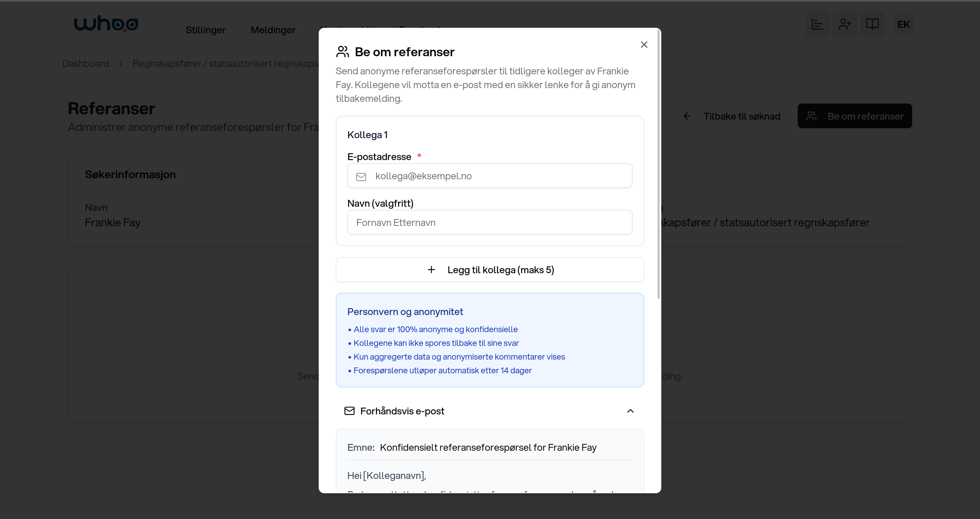980x519 pixels.
Task: Open the EK profile avatar
Action: (x=904, y=24)
